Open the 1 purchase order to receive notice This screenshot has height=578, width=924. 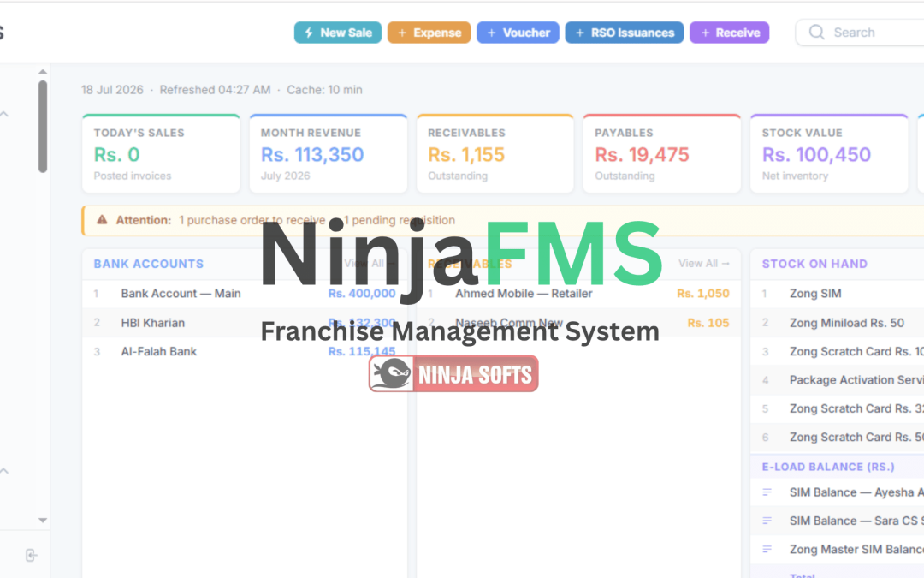pyautogui.click(x=252, y=220)
